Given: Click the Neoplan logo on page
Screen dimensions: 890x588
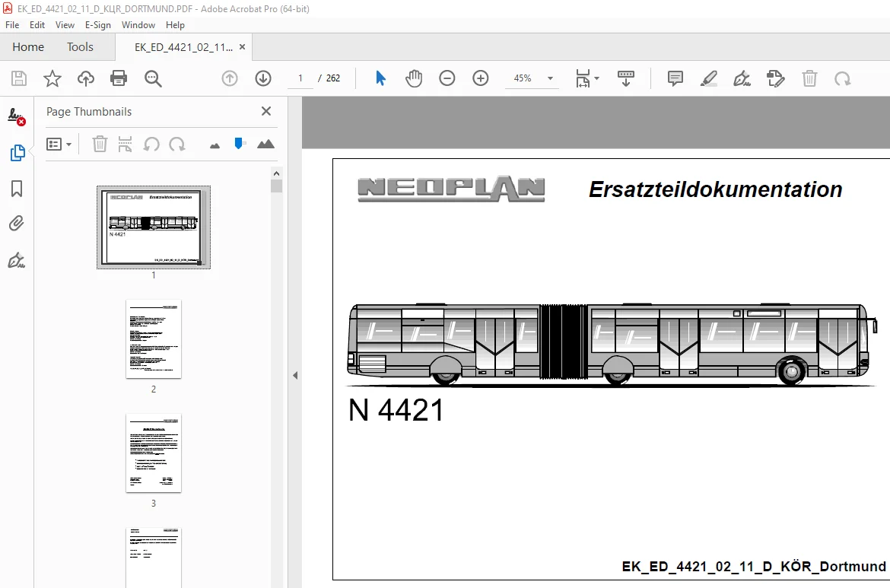Looking at the screenshot, I should pos(451,189).
